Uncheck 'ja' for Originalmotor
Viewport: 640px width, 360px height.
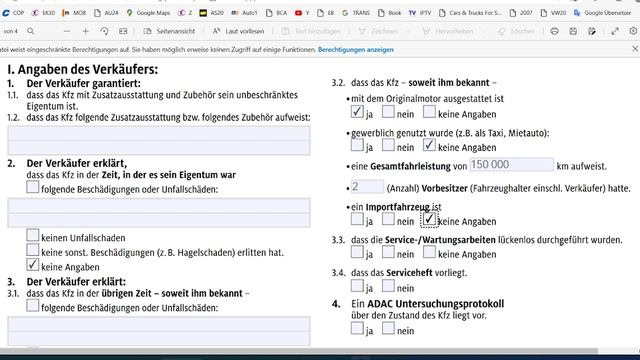(357, 112)
